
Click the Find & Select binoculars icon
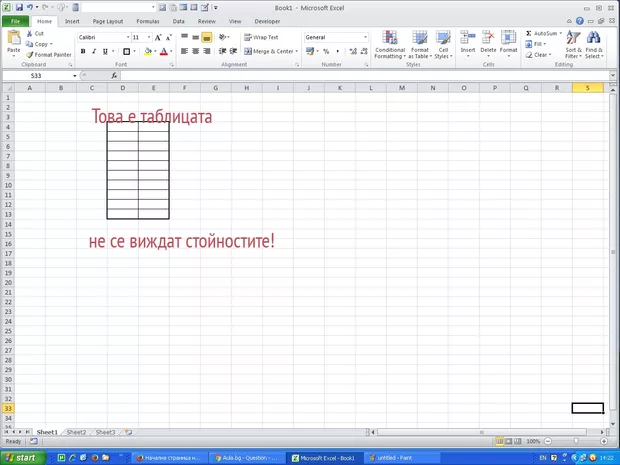[594, 45]
